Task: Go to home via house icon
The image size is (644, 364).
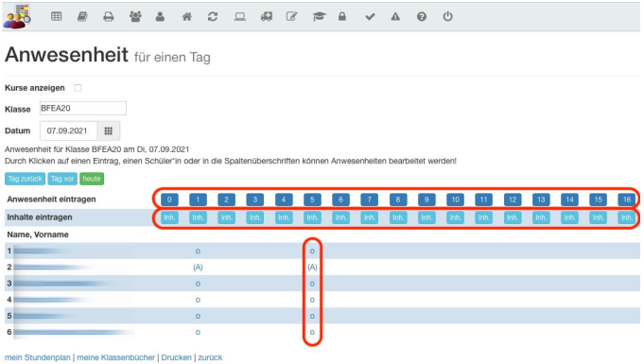Action: coord(187,16)
